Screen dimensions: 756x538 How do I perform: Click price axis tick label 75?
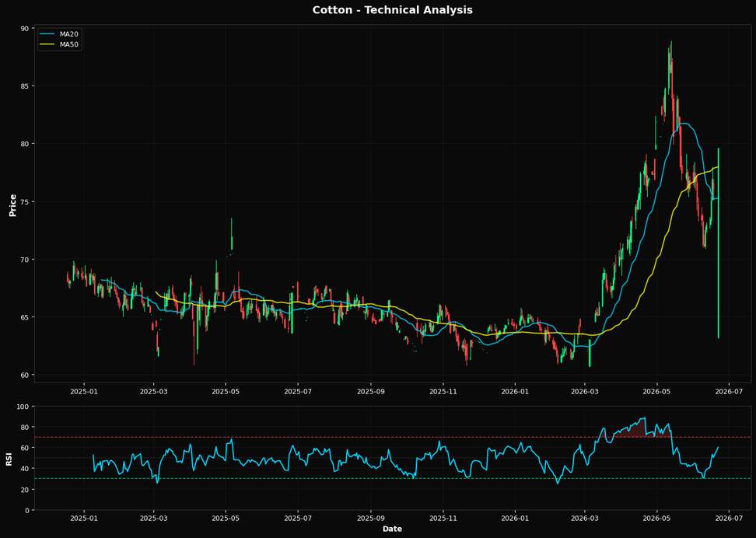click(25, 202)
